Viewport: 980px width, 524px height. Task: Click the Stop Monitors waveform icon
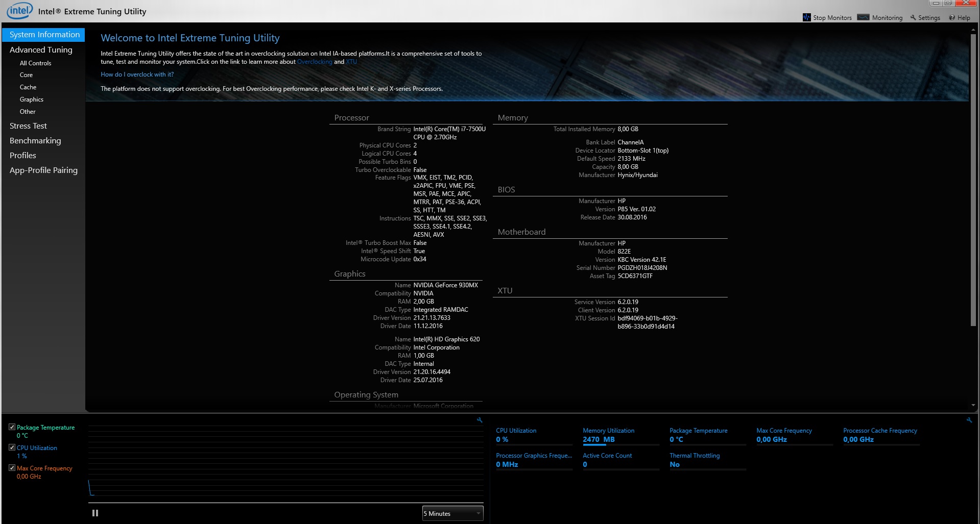point(807,17)
